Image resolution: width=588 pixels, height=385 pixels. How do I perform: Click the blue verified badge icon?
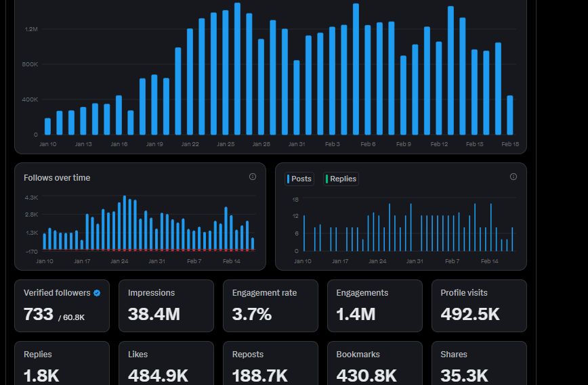97,293
